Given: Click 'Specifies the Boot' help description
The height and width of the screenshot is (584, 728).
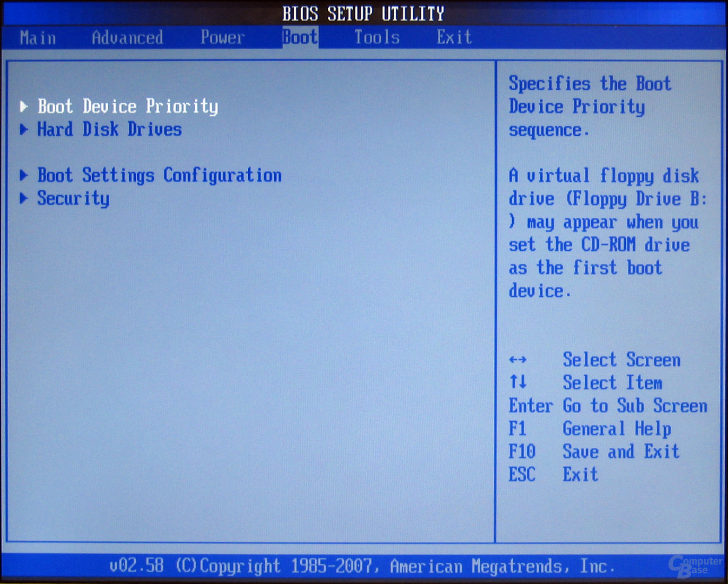Looking at the screenshot, I should coord(590,84).
